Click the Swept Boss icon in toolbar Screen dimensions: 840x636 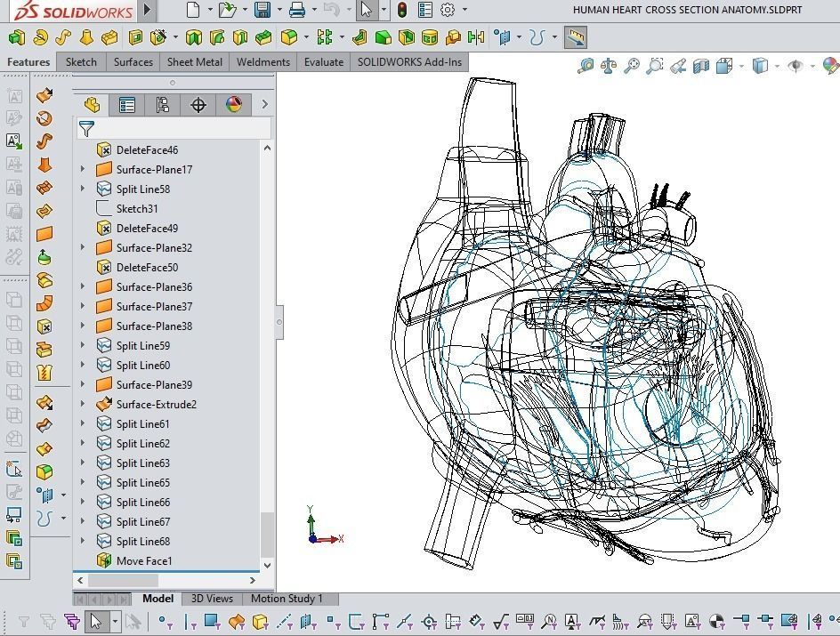[63, 37]
